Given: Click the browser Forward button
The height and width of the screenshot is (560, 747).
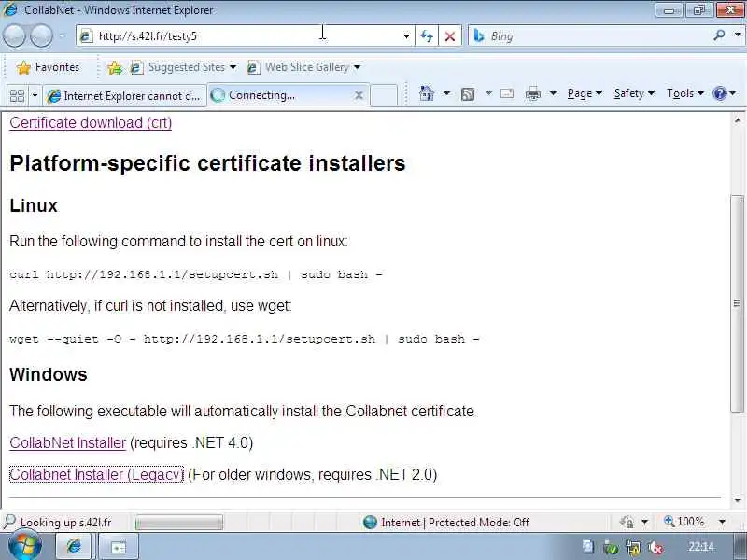Looking at the screenshot, I should 41,35.
